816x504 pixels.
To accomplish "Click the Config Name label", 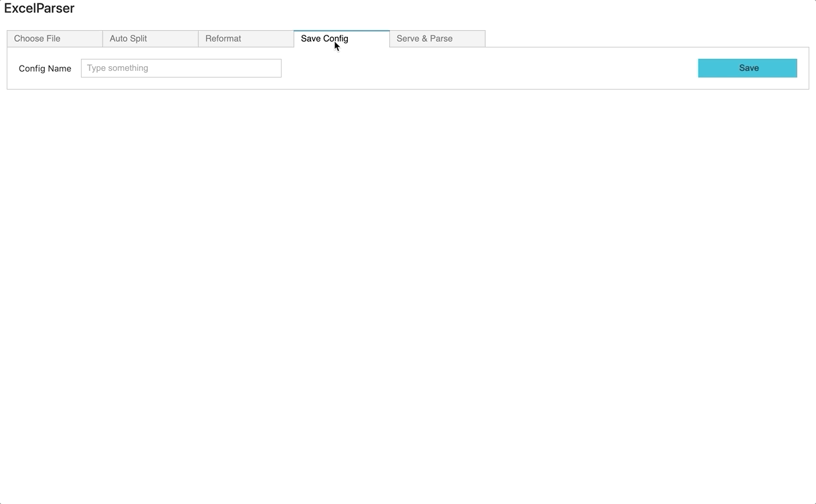I will pyautogui.click(x=44, y=68).
